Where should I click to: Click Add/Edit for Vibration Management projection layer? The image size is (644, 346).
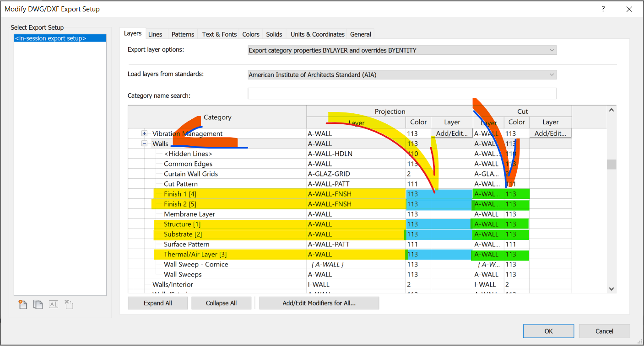point(452,133)
